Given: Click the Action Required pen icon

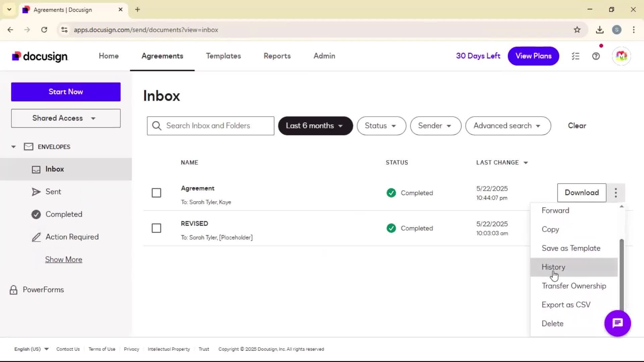Looking at the screenshot, I should click(x=36, y=237).
